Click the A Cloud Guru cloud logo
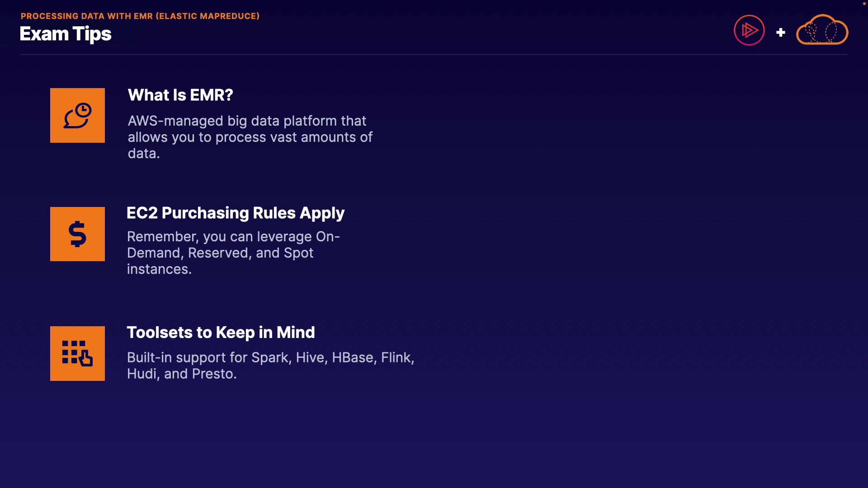 tap(822, 30)
